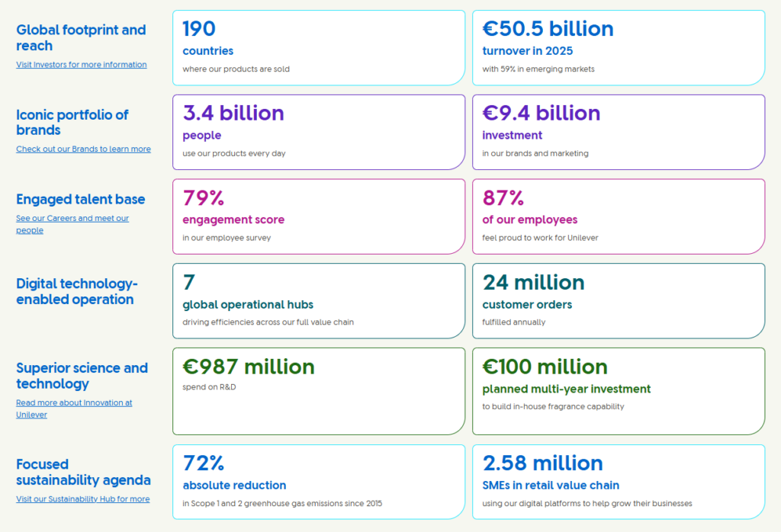Open the 7 global operational hubs card
The image size is (781, 532).
(x=319, y=300)
